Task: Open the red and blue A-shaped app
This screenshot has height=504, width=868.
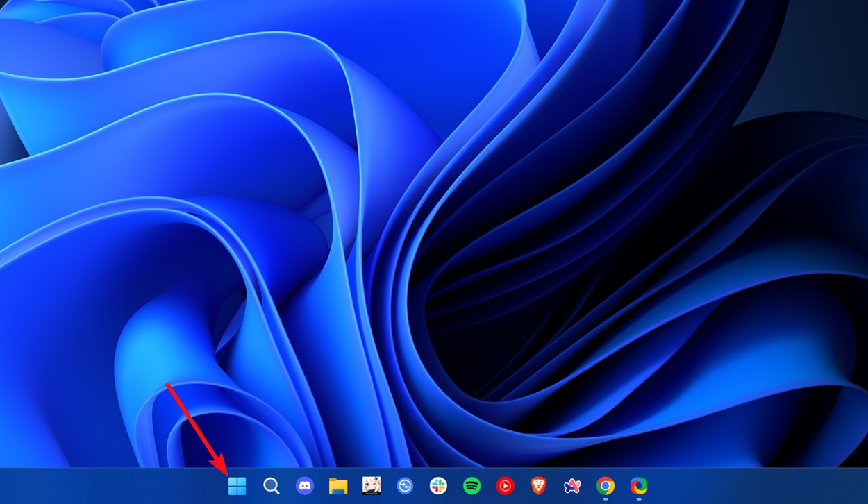Action: click(x=573, y=486)
